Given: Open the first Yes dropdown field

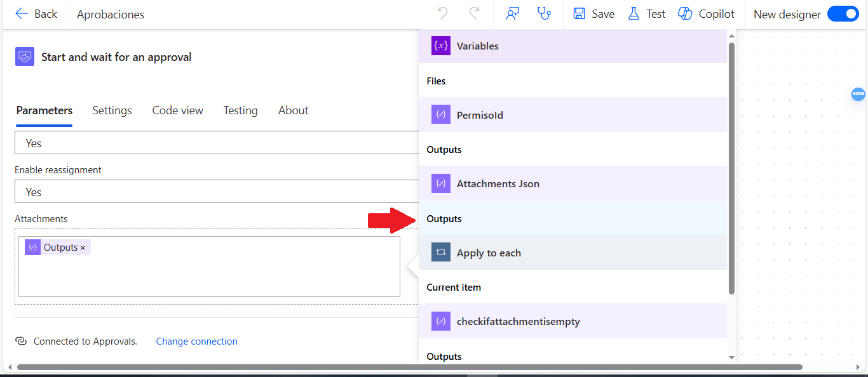Looking at the screenshot, I should [x=217, y=143].
